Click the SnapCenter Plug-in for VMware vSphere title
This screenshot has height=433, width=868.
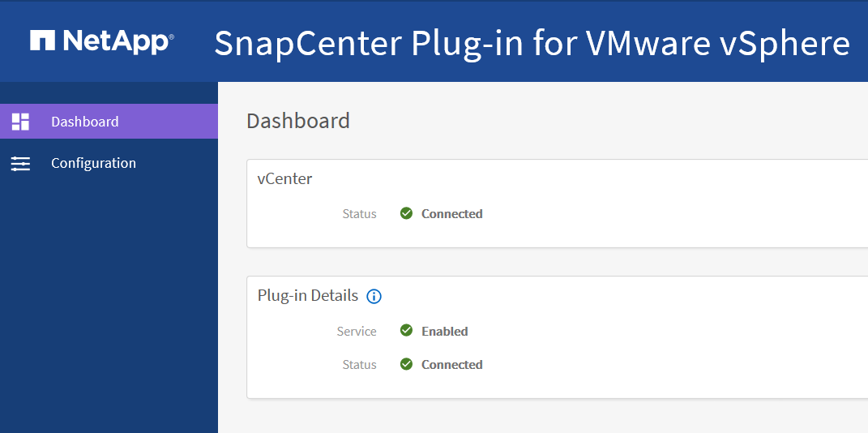click(x=532, y=43)
